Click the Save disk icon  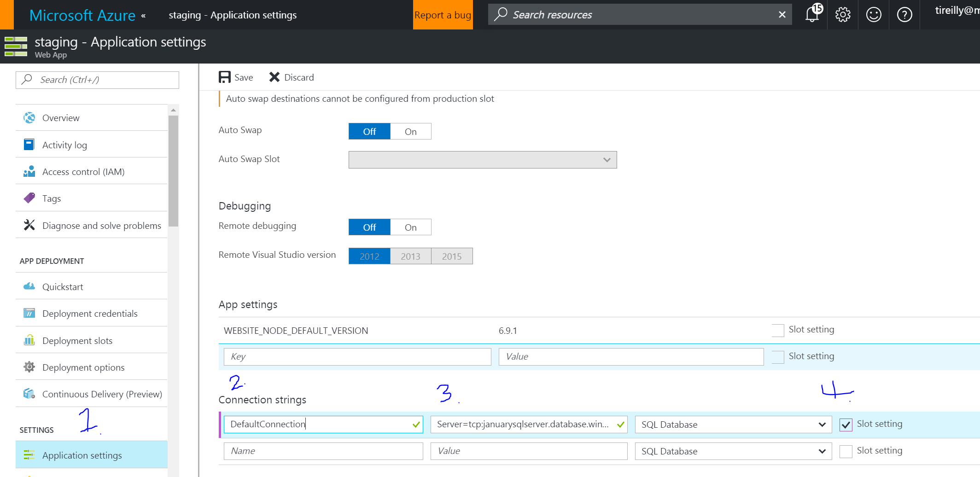[x=224, y=77]
